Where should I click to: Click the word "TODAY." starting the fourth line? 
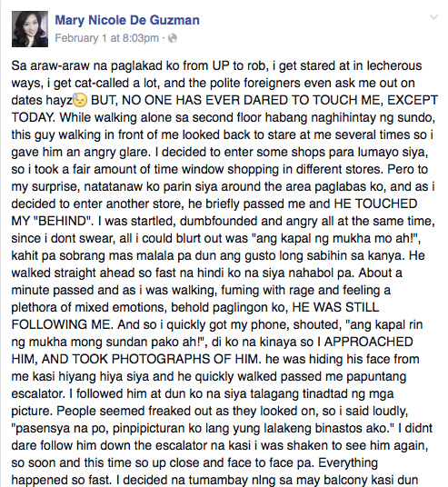[x=34, y=117]
